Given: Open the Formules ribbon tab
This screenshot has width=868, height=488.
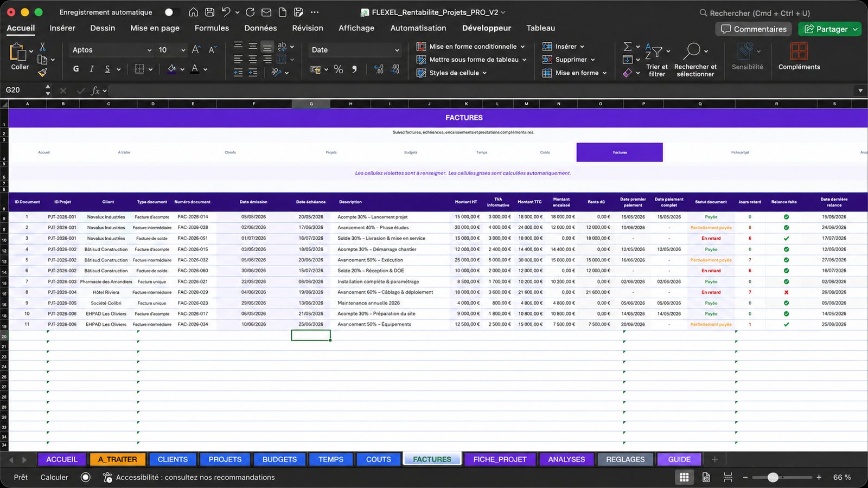Looking at the screenshot, I should coord(212,28).
